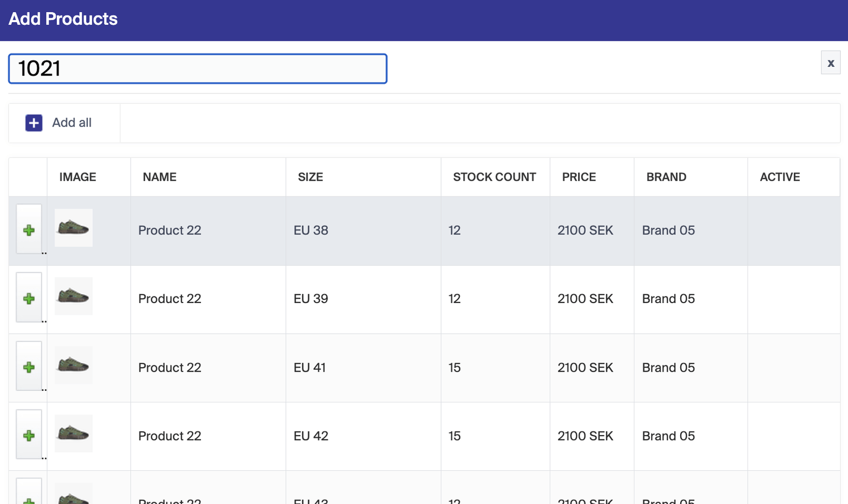Close the Add Products dialog
This screenshot has width=848, height=504.
point(830,63)
